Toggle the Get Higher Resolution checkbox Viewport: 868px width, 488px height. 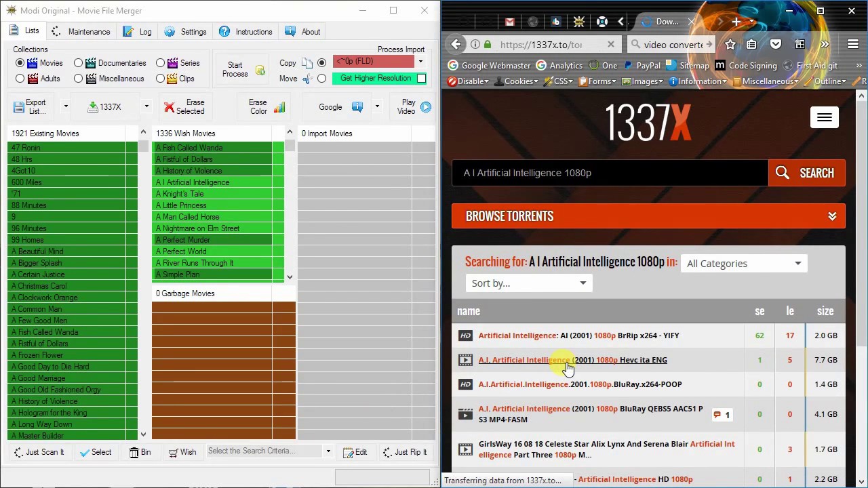coord(421,79)
